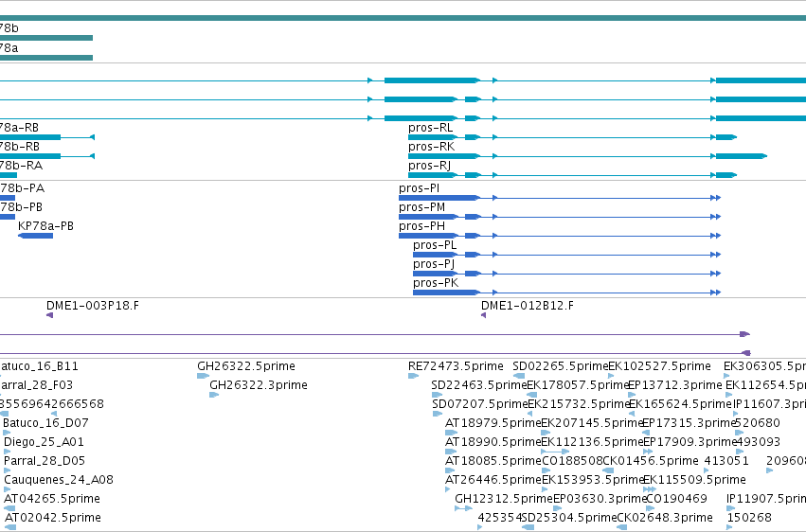The height and width of the screenshot is (532, 806).
Task: Open EST EK165624.5prime
Action: (680, 404)
